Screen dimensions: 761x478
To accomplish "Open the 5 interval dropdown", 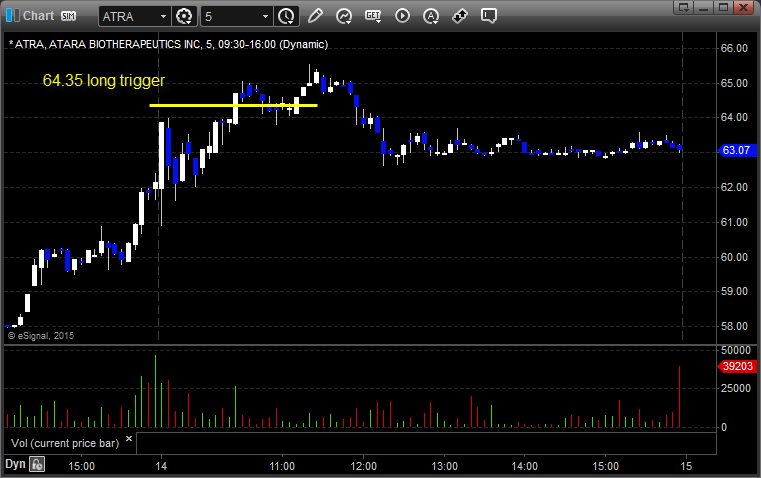I will (x=265, y=16).
